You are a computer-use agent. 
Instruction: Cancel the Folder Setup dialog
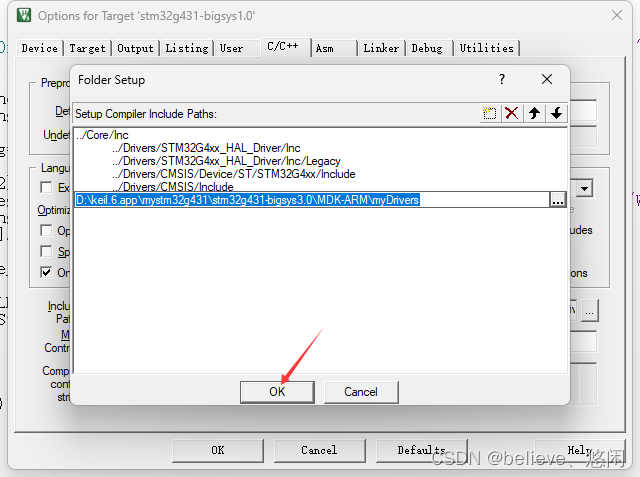pyautogui.click(x=361, y=392)
